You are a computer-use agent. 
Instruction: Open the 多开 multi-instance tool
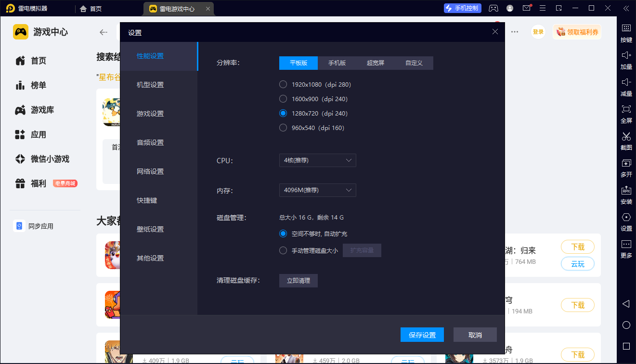(x=626, y=168)
